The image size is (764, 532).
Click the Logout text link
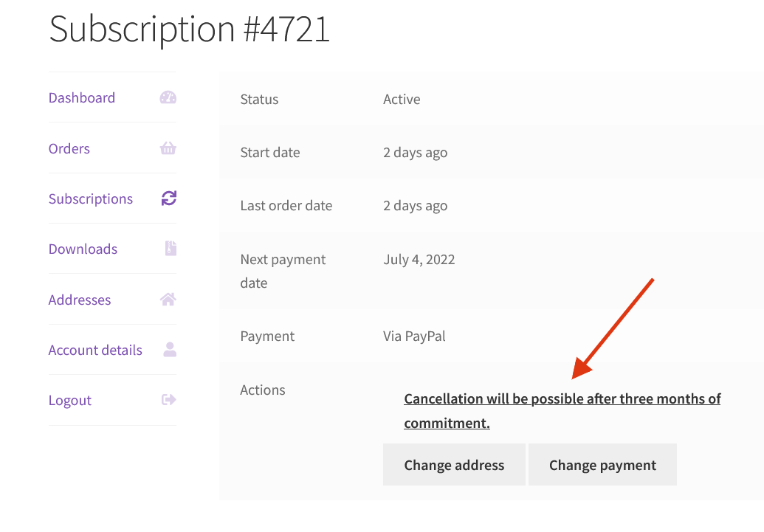click(70, 400)
